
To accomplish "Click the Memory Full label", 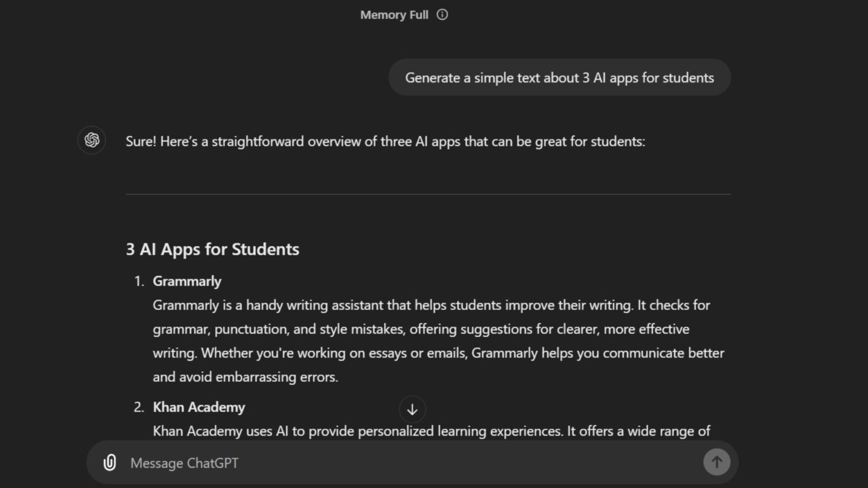I will 394,15.
